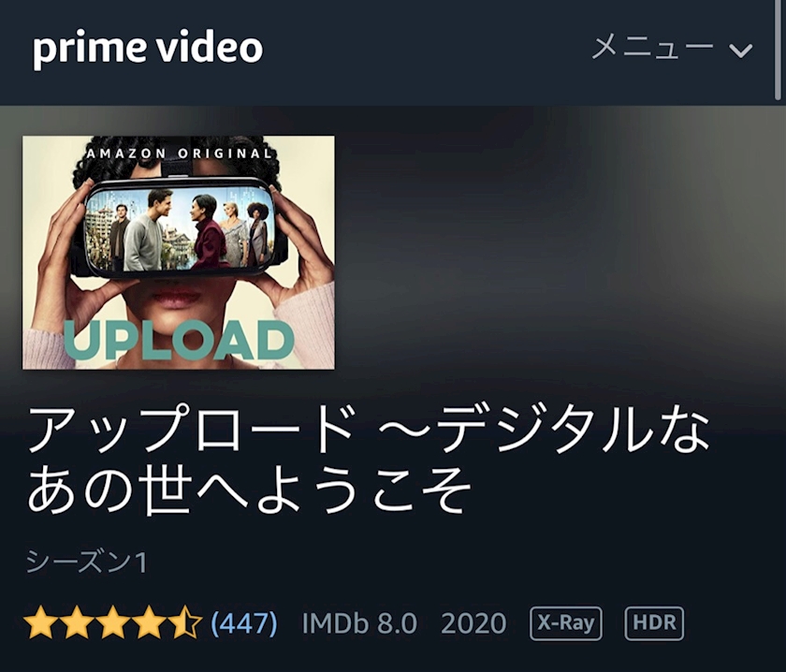Click the X-Ray badge
The width and height of the screenshot is (786, 672).
[x=566, y=622]
